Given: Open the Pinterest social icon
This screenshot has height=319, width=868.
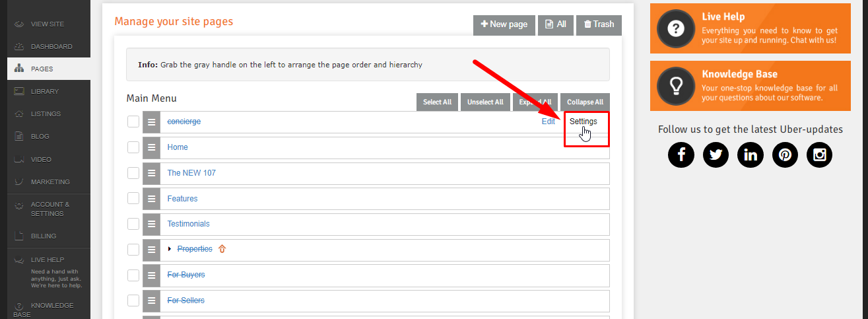Looking at the screenshot, I should (x=785, y=155).
